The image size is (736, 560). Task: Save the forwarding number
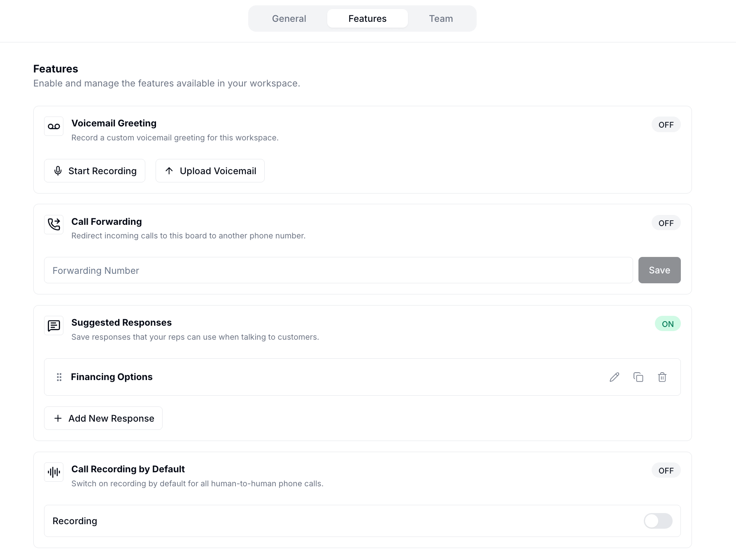pos(659,270)
